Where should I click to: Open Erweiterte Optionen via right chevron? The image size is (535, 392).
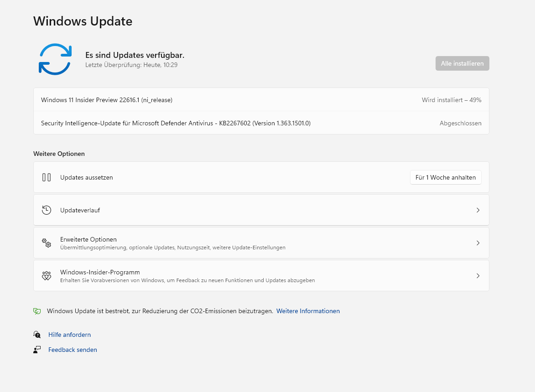click(x=478, y=243)
